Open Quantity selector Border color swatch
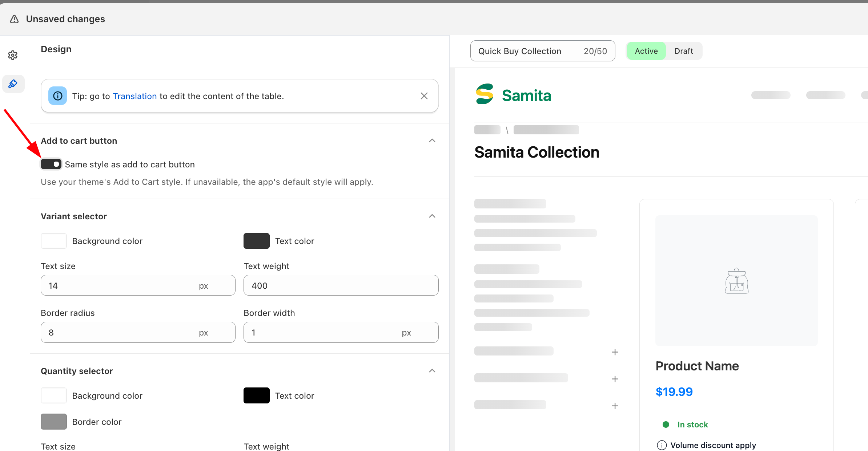Screen dimensions: 868x451 tap(54, 422)
